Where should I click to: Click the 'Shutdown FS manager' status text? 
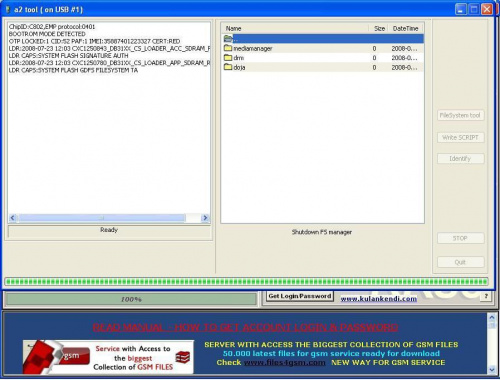[322, 232]
